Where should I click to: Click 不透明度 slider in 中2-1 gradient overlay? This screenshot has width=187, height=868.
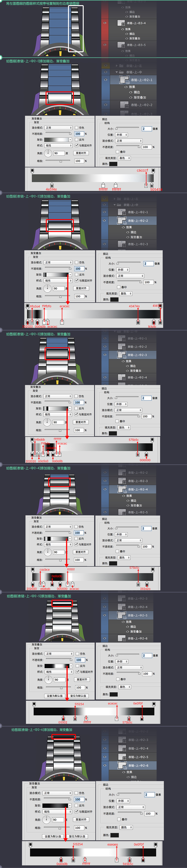click(x=58, y=133)
